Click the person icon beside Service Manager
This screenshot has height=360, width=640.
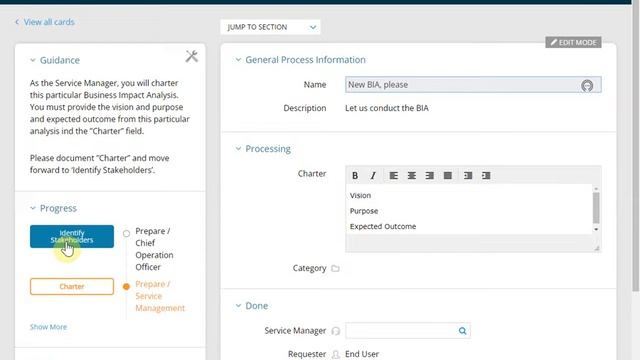pyautogui.click(x=336, y=331)
